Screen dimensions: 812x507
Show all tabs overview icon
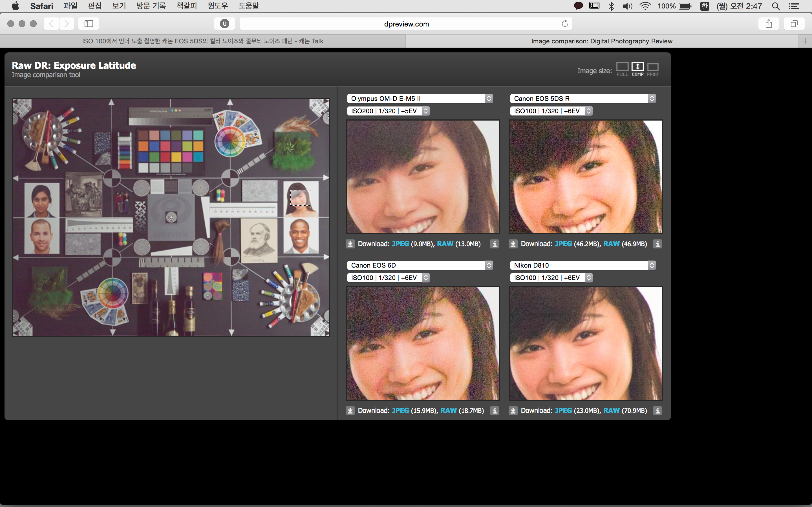pyautogui.click(x=794, y=23)
